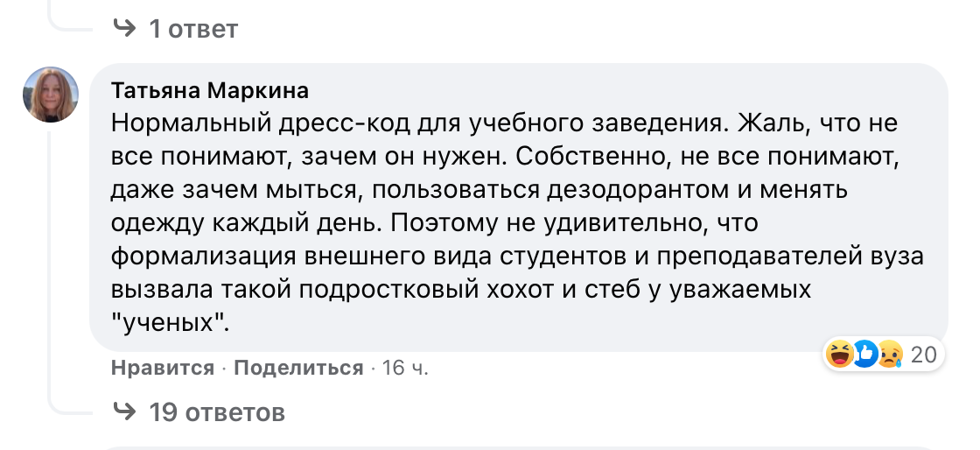Click the crying Sad reaction emoji
Viewport: 980px width, 450px height.
[889, 354]
